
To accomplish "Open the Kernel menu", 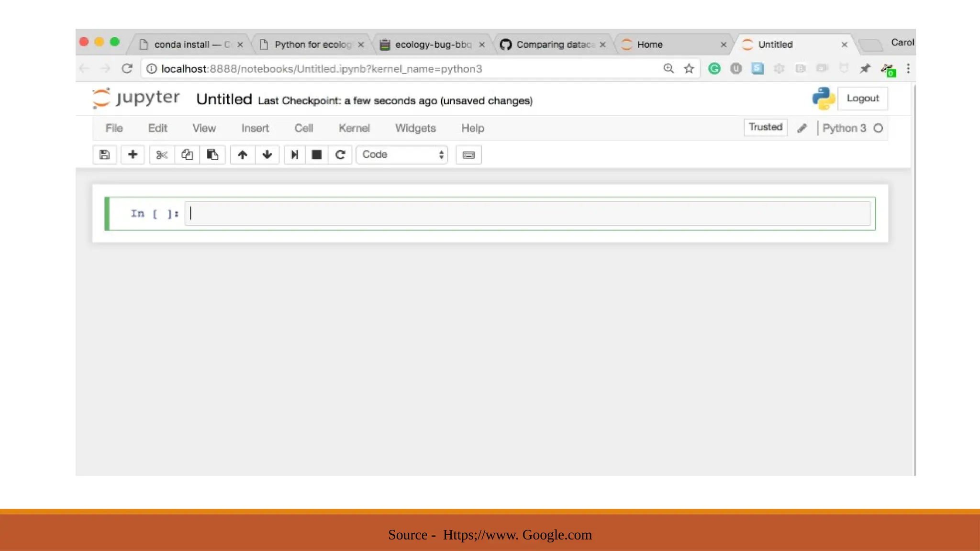I will (354, 128).
